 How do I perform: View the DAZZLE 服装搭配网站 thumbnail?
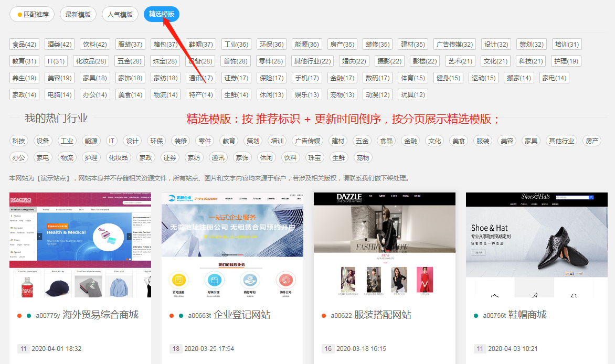click(x=384, y=245)
